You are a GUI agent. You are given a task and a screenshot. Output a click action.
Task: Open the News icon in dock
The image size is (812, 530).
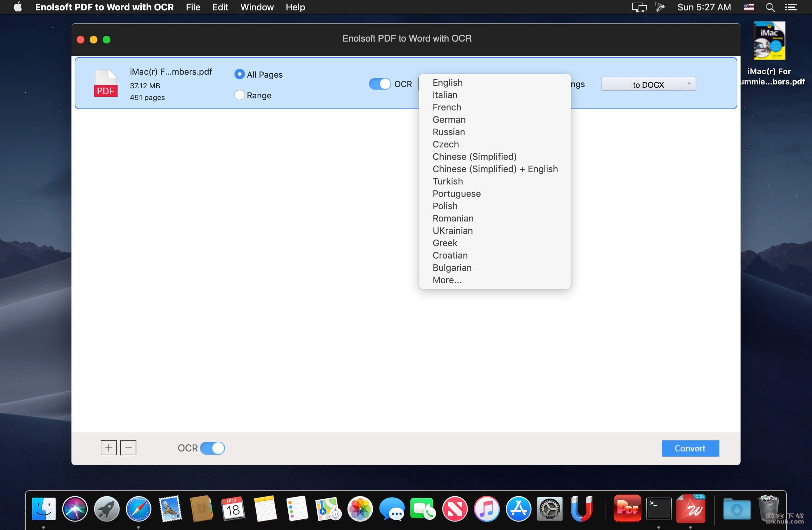pyautogui.click(x=455, y=509)
